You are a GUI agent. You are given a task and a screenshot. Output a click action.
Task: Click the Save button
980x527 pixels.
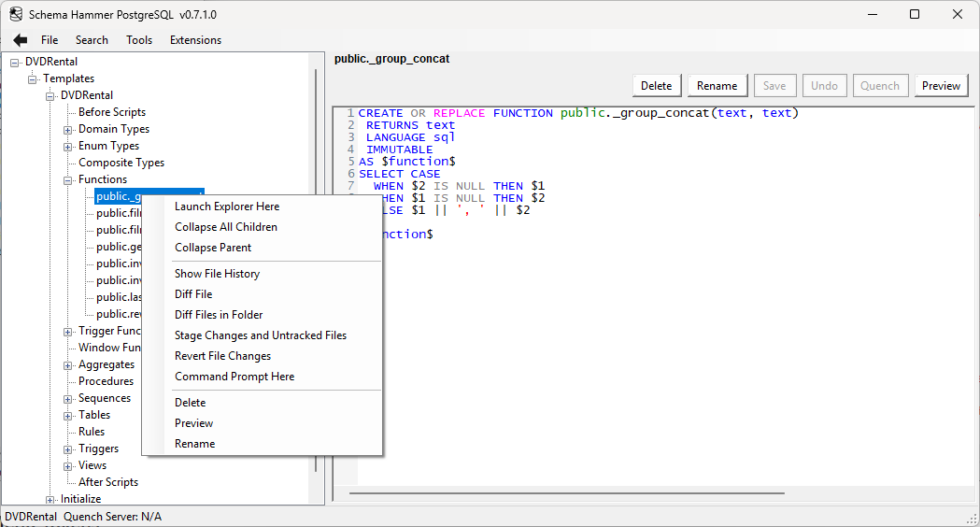coord(774,86)
